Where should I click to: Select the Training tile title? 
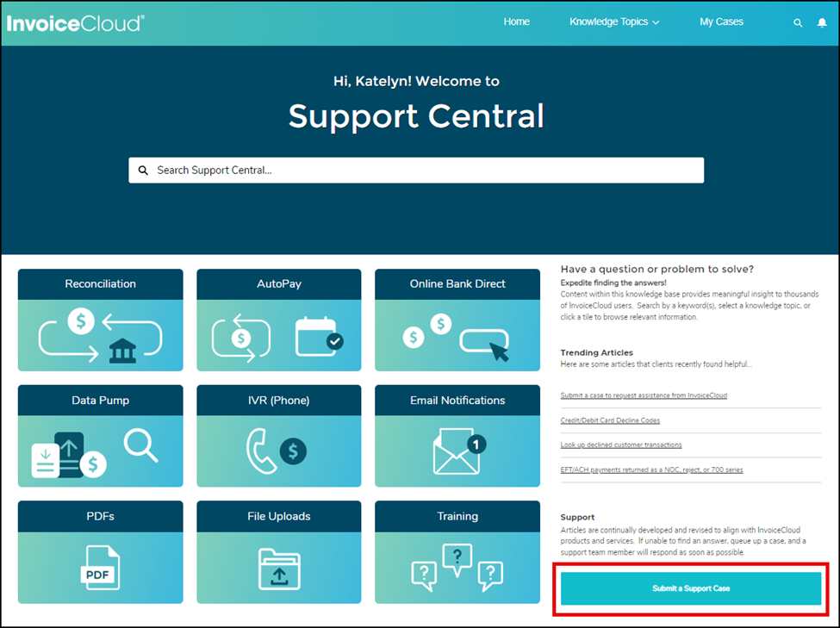pos(457,516)
